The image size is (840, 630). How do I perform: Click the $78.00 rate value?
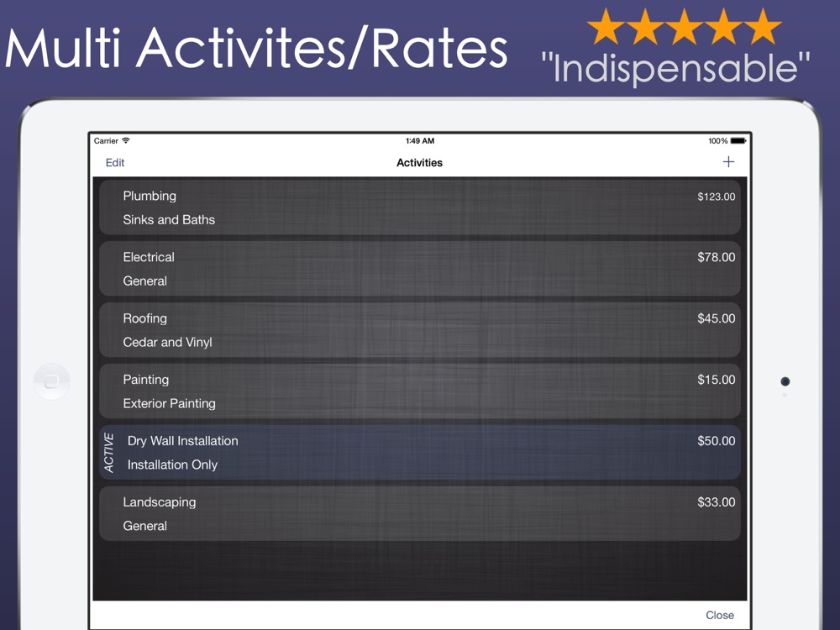716,257
